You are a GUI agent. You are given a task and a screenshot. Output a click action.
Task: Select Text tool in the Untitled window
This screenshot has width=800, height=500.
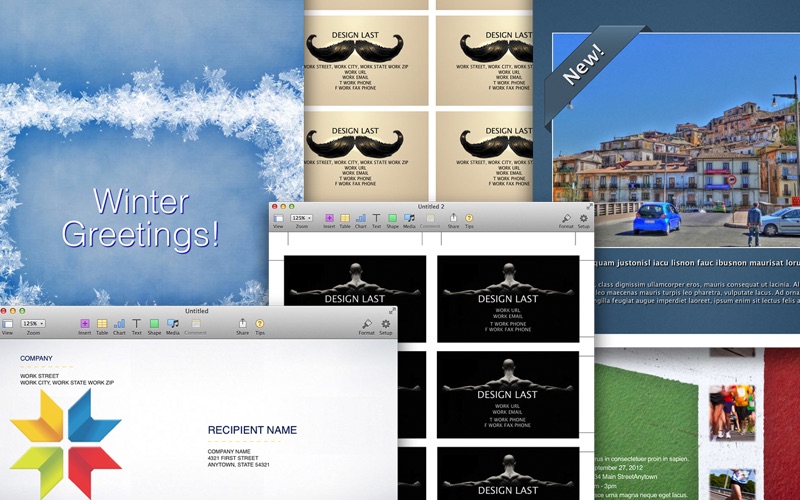[x=137, y=324]
